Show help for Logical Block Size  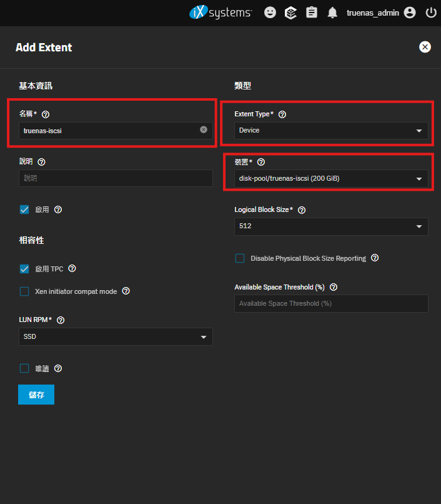click(302, 210)
